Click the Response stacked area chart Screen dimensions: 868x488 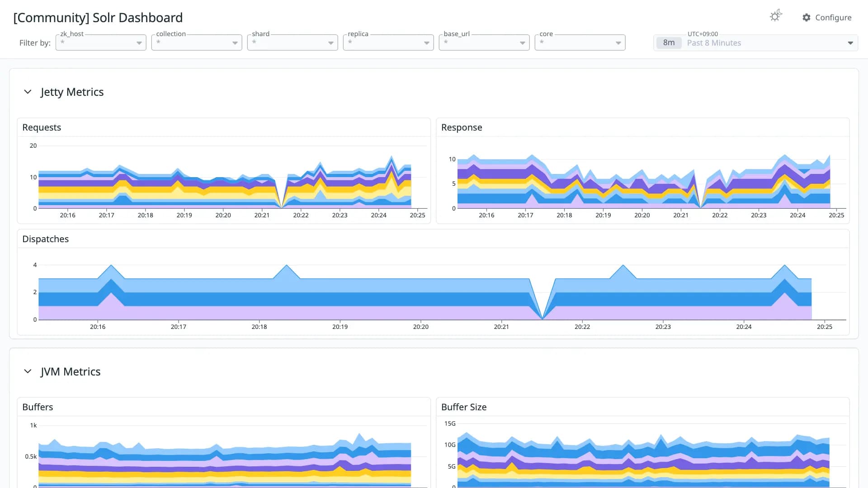pyautogui.click(x=644, y=181)
